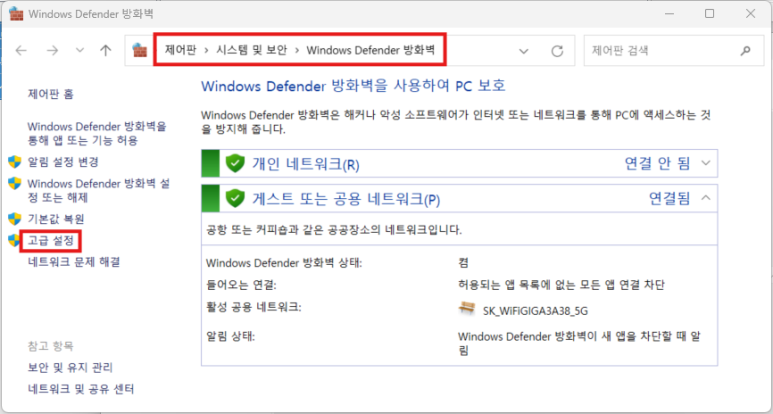Open 제어판 홈 link
This screenshot has width=773, height=414.
click(50, 94)
